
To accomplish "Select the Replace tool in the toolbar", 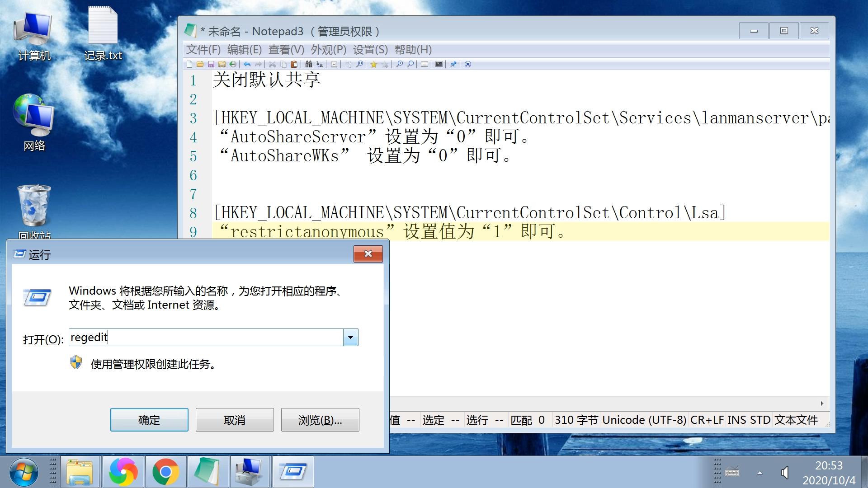I will click(x=319, y=64).
